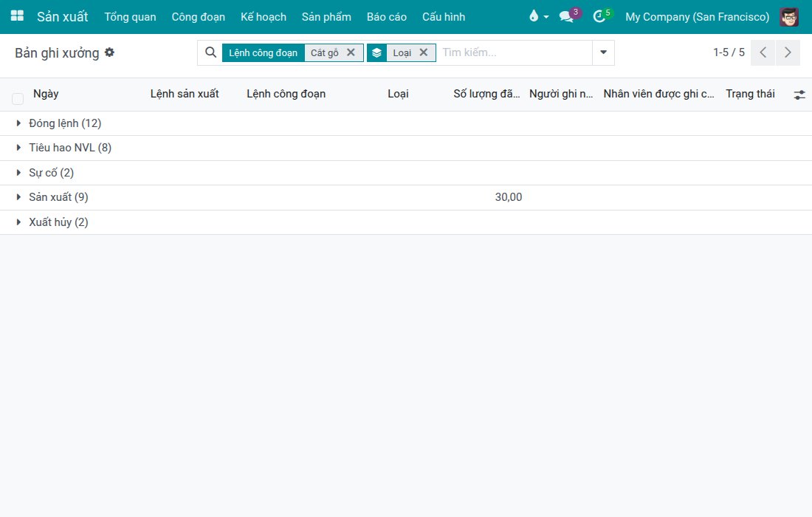Open the activities clock icon

click(601, 16)
